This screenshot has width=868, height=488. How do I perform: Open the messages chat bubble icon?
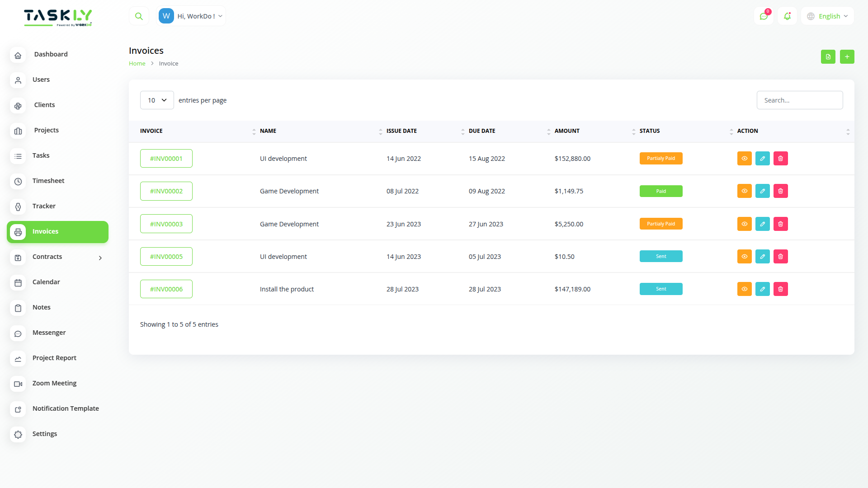click(x=764, y=16)
